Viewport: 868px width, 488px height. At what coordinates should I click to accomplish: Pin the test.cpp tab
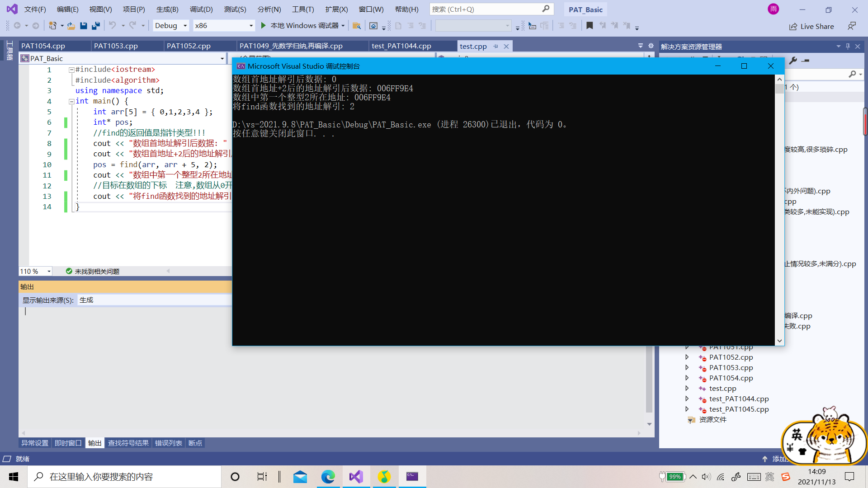click(x=496, y=46)
